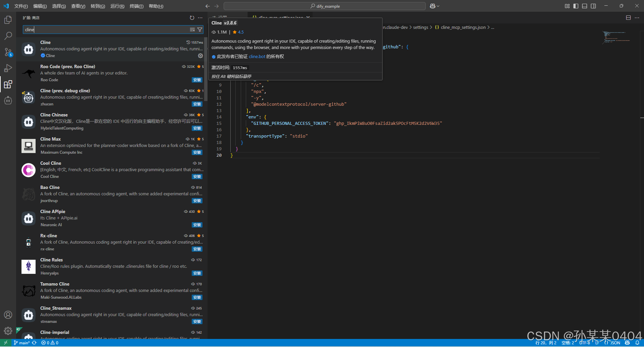The height and width of the screenshot is (347, 644).
Task: Open extensions view more actions menu
Action: point(200,18)
